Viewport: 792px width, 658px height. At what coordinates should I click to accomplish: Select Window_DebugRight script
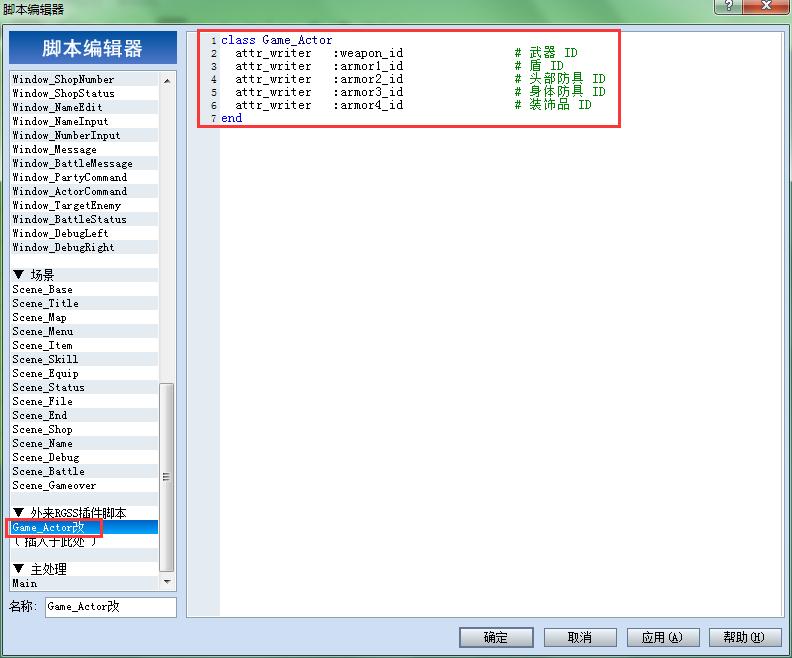tap(84, 247)
